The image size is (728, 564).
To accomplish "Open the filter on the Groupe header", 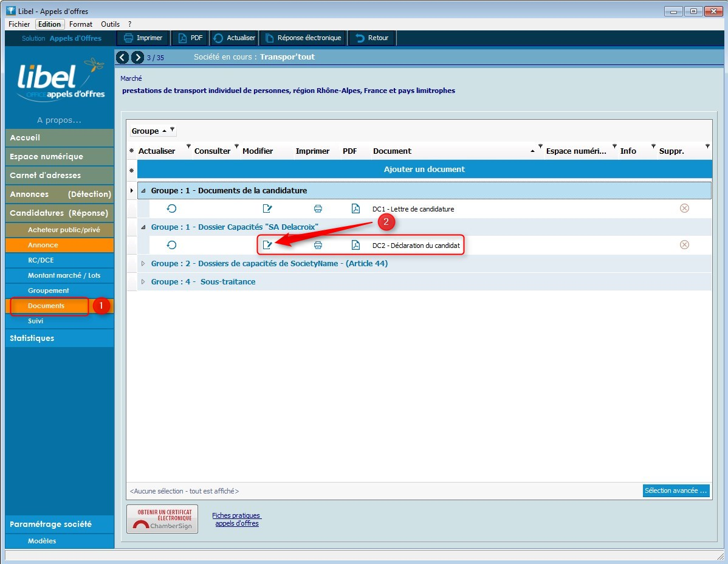I will click(172, 129).
